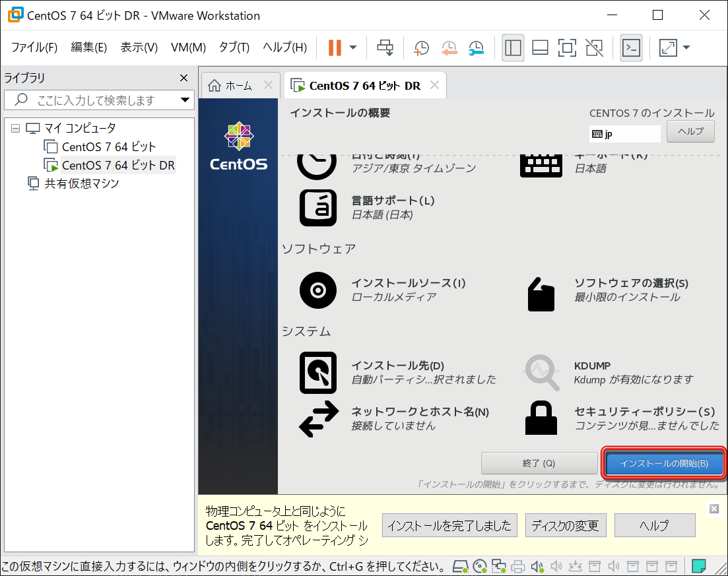Screen dimensions: 728x576
Task: Click the CentOS logo in installer sidebar
Action: (x=239, y=146)
